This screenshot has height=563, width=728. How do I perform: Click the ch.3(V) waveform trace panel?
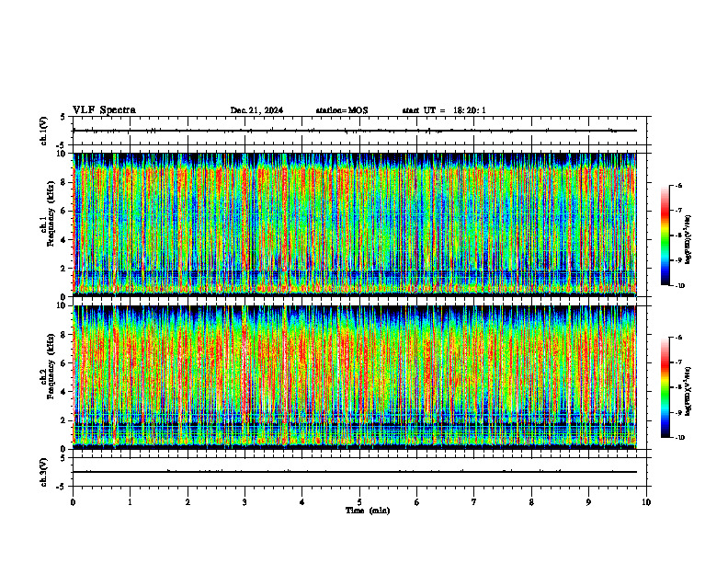(x=359, y=472)
